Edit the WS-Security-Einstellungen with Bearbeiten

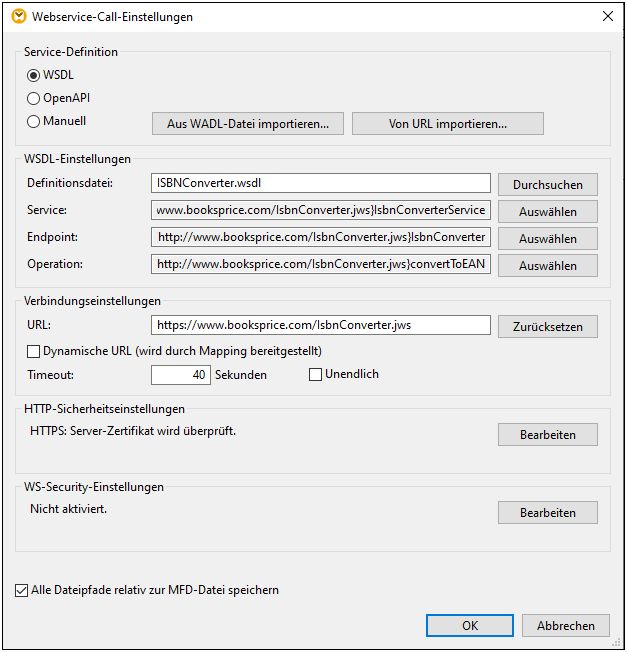(548, 512)
